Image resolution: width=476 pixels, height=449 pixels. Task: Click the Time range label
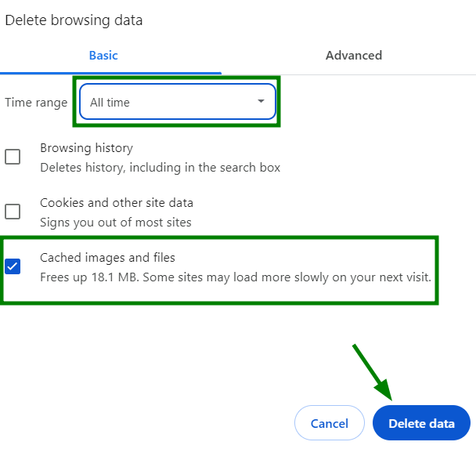[x=36, y=103]
